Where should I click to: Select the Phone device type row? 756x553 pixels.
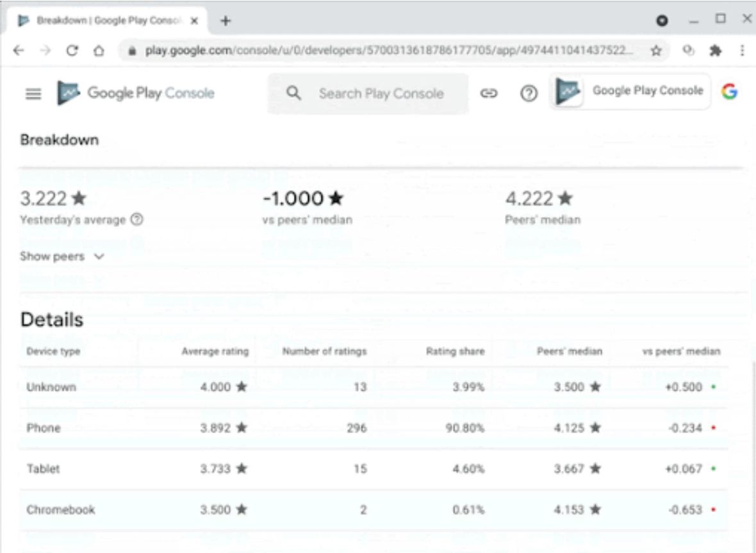point(374,428)
